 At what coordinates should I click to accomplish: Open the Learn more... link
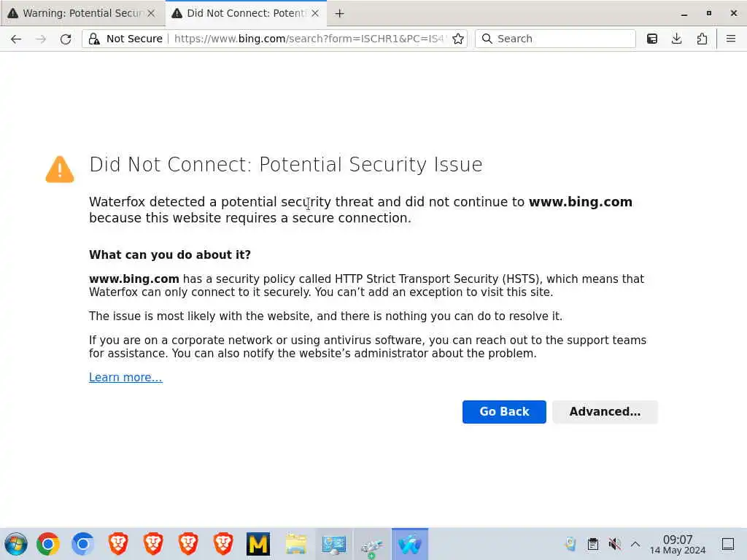125,377
